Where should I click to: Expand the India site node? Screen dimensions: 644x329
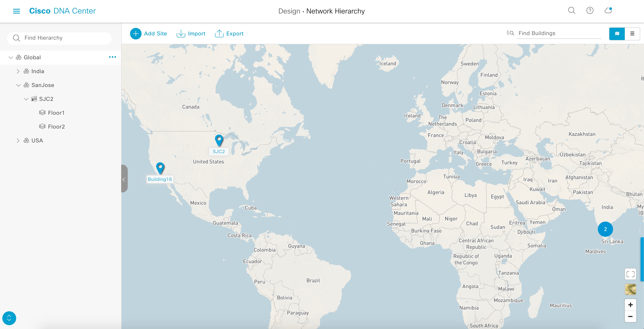pyautogui.click(x=18, y=71)
